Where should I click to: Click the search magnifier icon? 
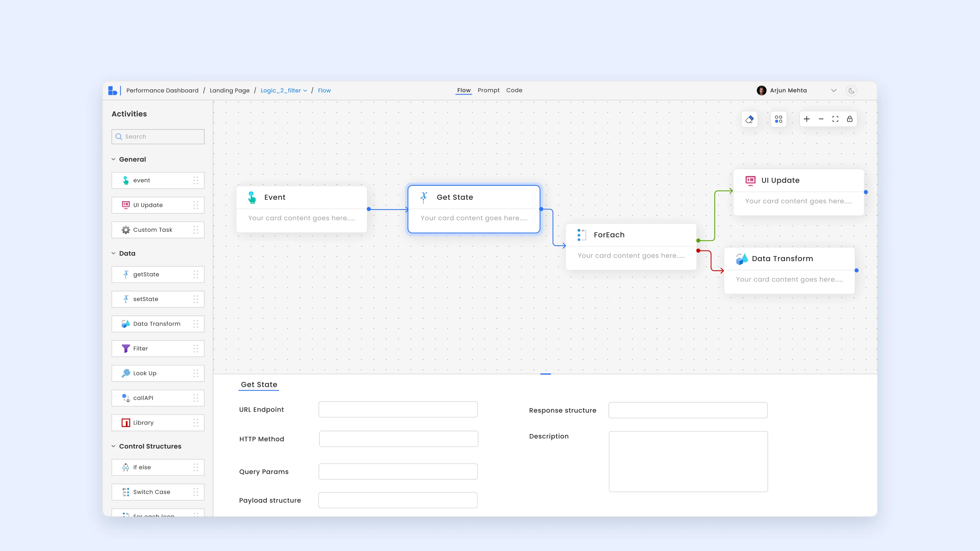point(119,137)
